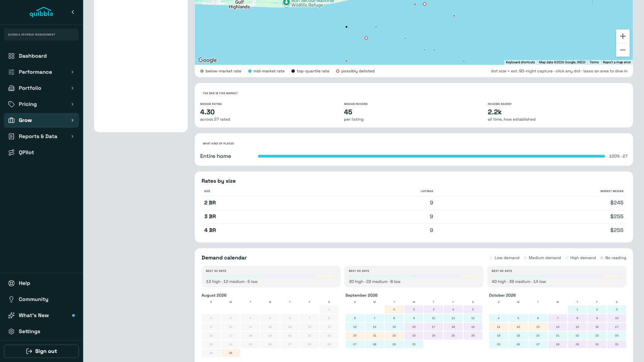This screenshot has width=644, height=362.
Task: Select the 3 BR row
Action: tap(414, 217)
